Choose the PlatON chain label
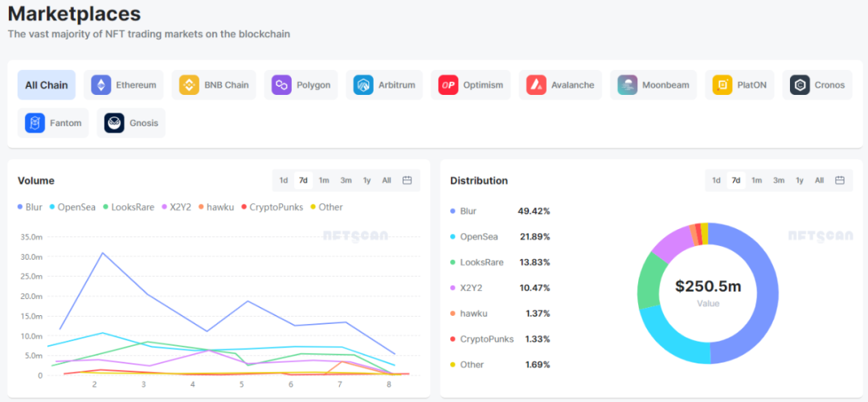The image size is (868, 402). [x=751, y=85]
